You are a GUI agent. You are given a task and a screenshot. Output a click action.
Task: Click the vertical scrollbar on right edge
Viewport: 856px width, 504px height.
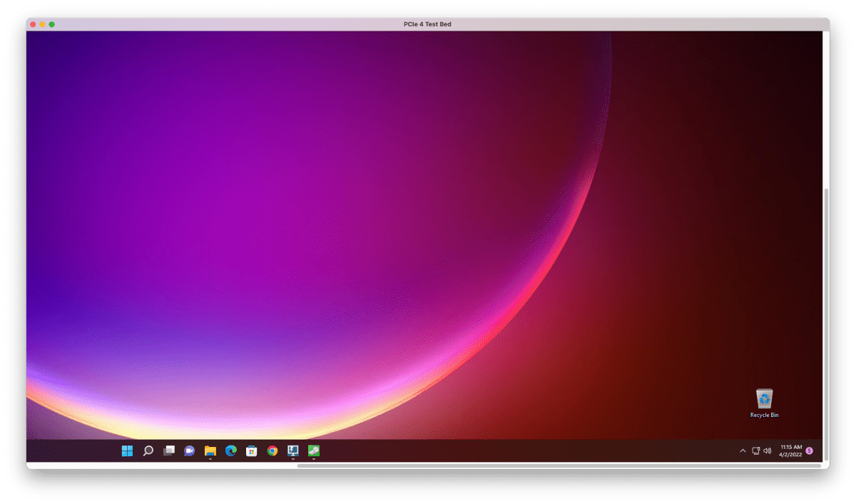(x=826, y=321)
